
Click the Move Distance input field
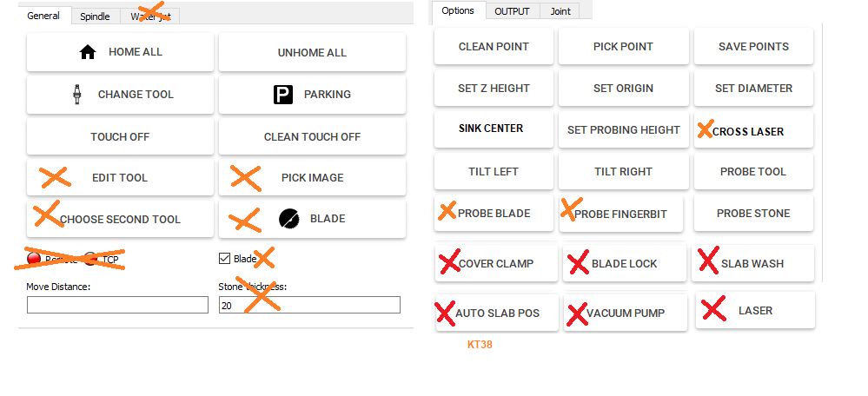point(117,305)
